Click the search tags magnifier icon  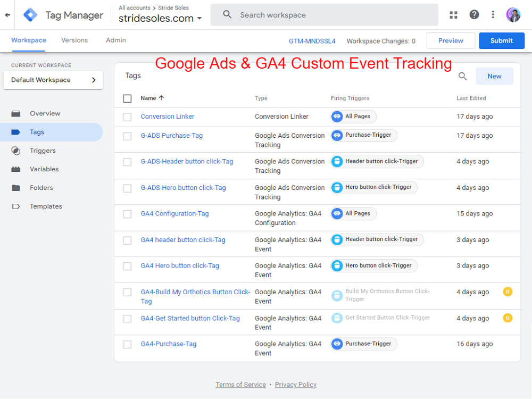pos(462,76)
